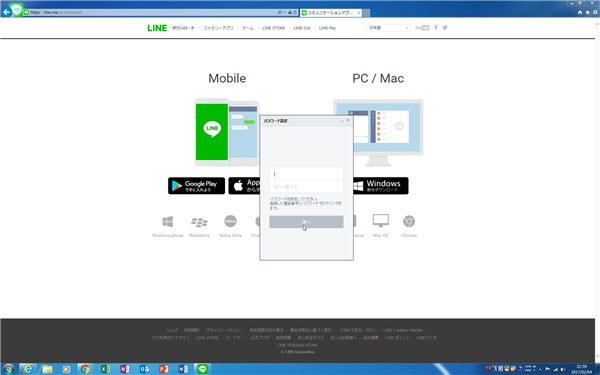Select the Chrome platform icon
Viewport: 600px width, 375px height.
pos(409,221)
